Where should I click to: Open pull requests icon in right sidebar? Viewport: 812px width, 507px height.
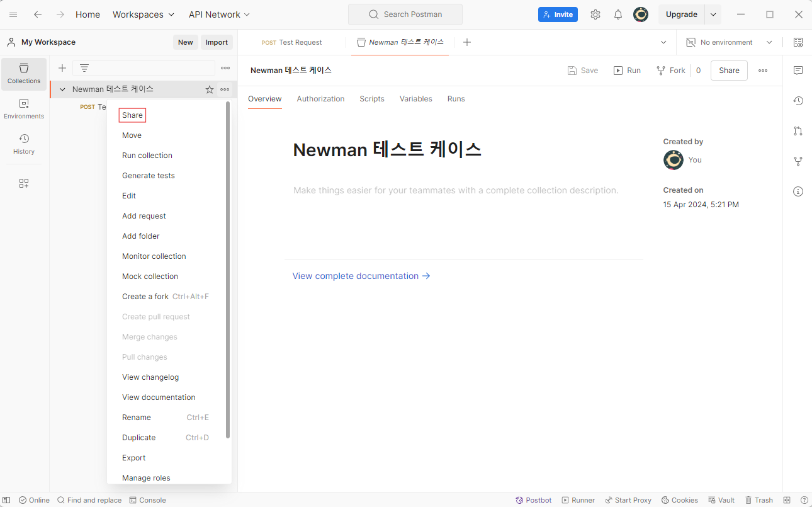pyautogui.click(x=798, y=131)
